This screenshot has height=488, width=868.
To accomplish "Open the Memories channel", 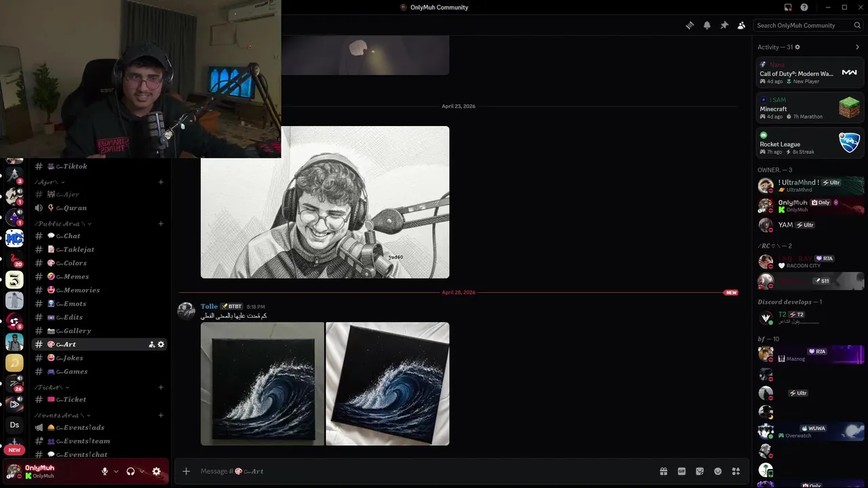I will pos(100,290).
